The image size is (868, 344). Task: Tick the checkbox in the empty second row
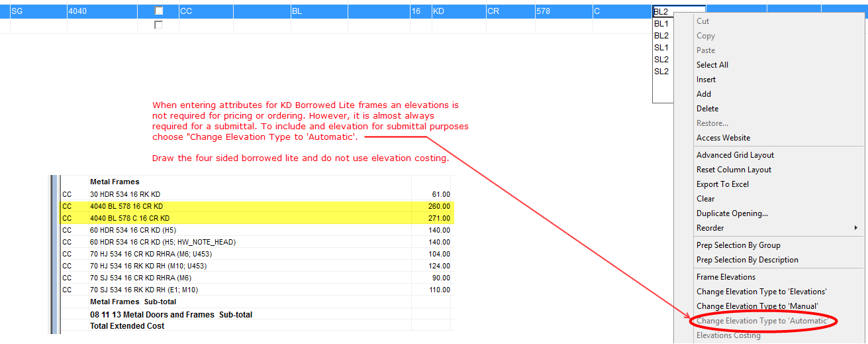(158, 25)
